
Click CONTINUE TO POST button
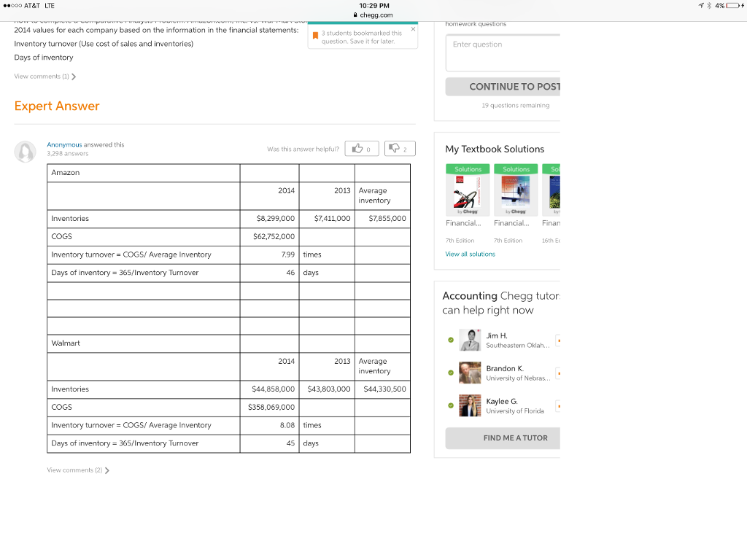[503, 87]
